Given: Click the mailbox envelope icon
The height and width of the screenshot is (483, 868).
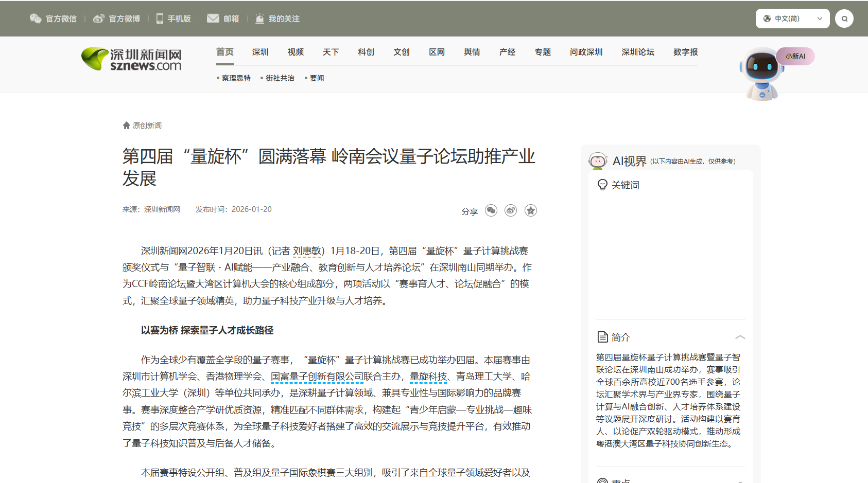Looking at the screenshot, I should click(x=213, y=19).
